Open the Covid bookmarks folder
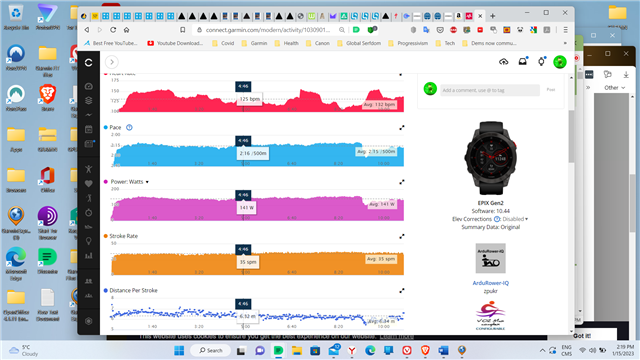Viewport: 640px width, 360px height. click(223, 43)
